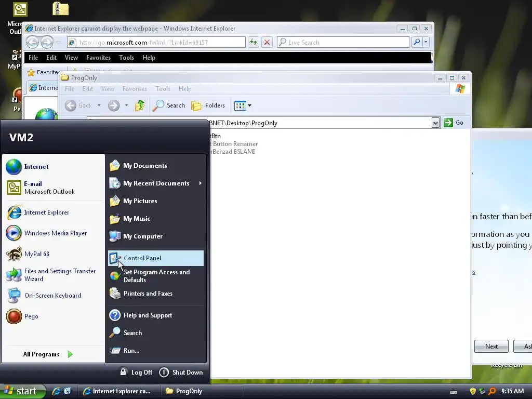Image resolution: width=532 pixels, height=399 pixels.
Task: Click the security shield tray icon
Action: [x=473, y=391]
